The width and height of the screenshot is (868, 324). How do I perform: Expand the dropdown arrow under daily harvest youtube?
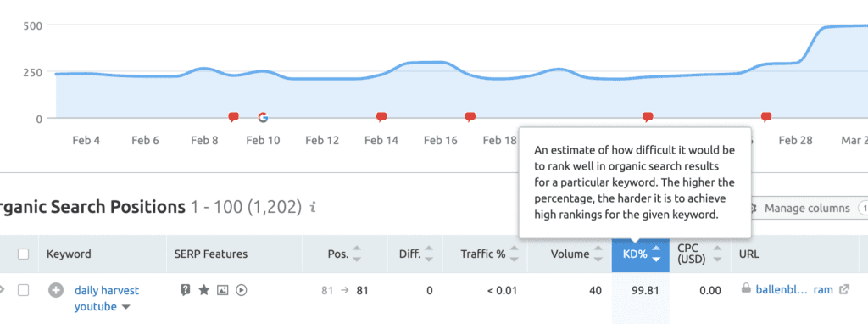tap(126, 307)
